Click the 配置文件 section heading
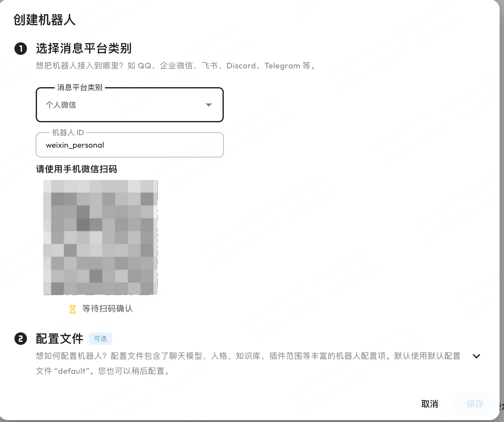Viewport: 504px width, 422px height. point(60,339)
